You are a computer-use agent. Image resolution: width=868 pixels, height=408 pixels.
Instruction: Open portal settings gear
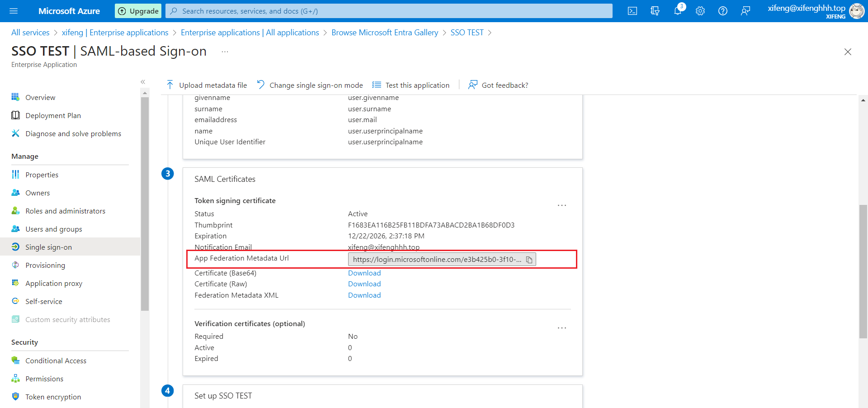point(700,11)
